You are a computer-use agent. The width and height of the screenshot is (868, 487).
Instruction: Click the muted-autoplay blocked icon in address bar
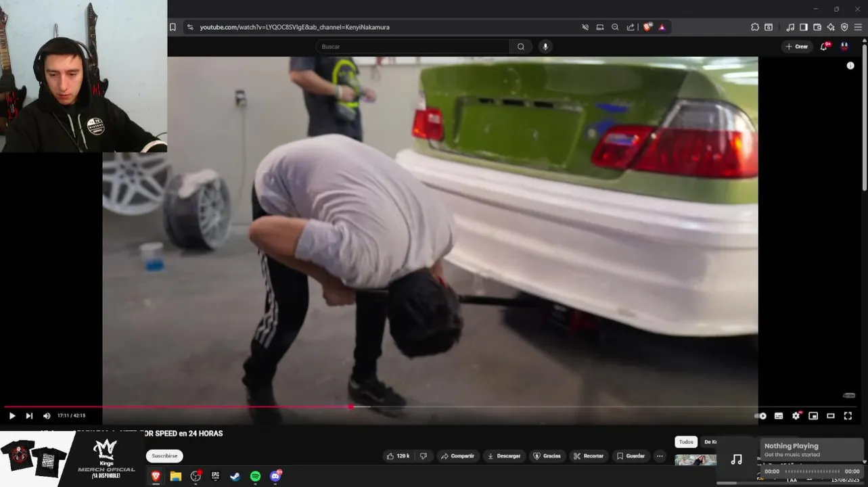(x=585, y=27)
